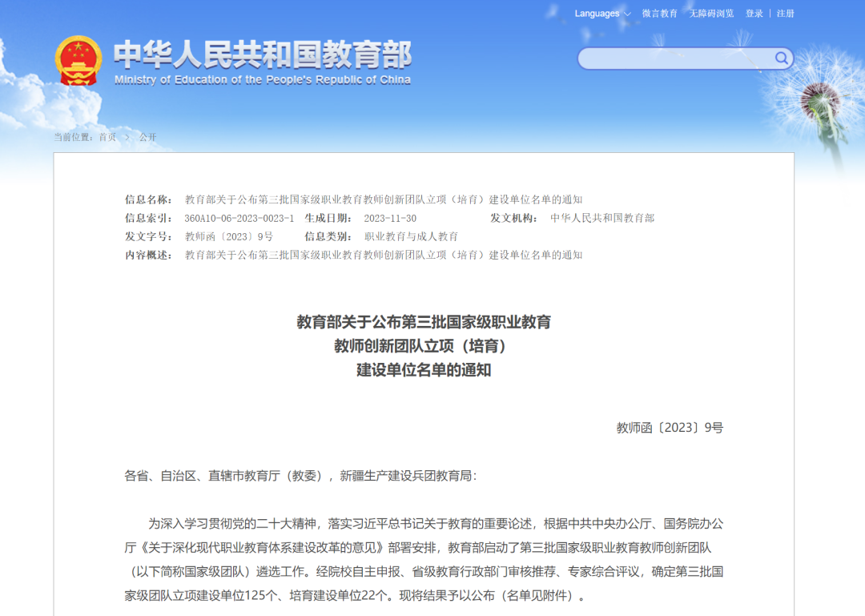
Task: Go to 首页 in the breadcrumb
Action: [107, 137]
